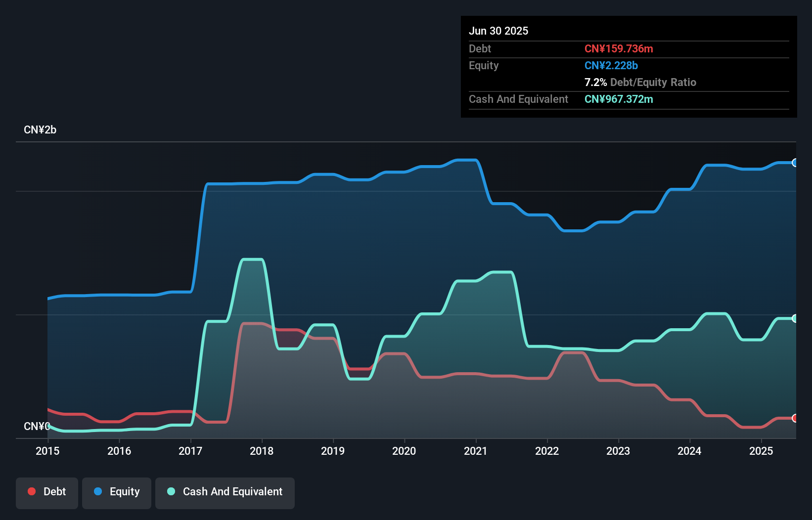Screen dimensions: 812x520
Task: Click the peak of the Cash area in 2017
Action: (253, 260)
